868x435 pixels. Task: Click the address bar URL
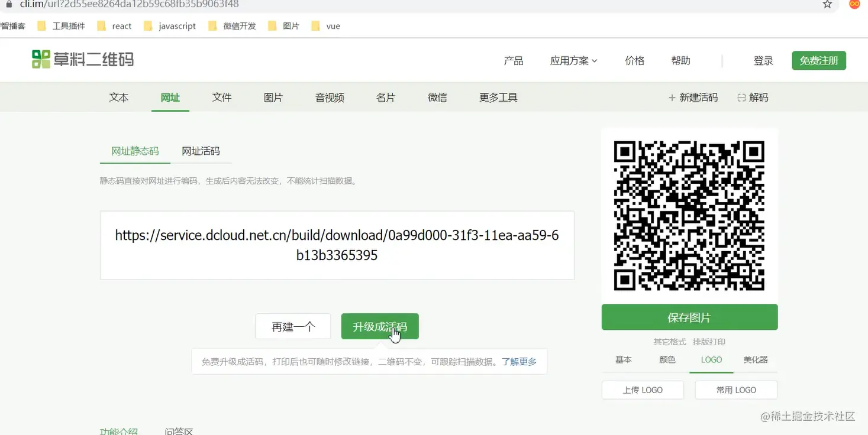pos(130,4)
